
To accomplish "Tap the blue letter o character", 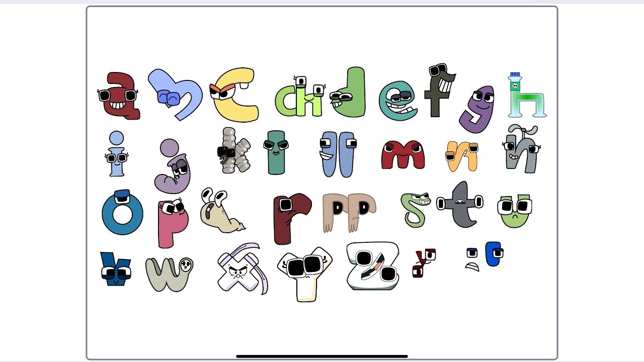I will (x=122, y=212).
